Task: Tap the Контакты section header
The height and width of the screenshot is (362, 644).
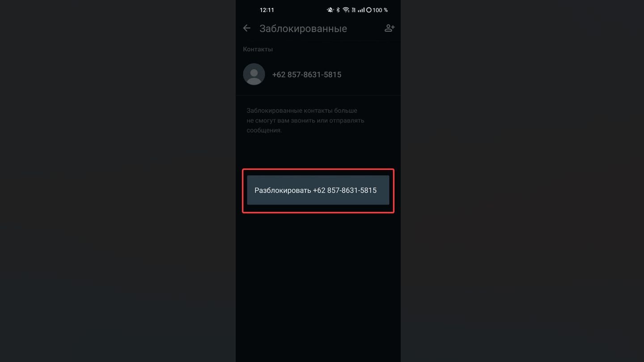Action: 258,49
